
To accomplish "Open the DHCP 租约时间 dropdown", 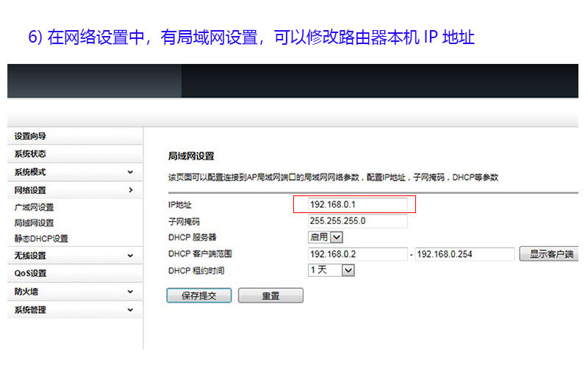I will pos(331,270).
